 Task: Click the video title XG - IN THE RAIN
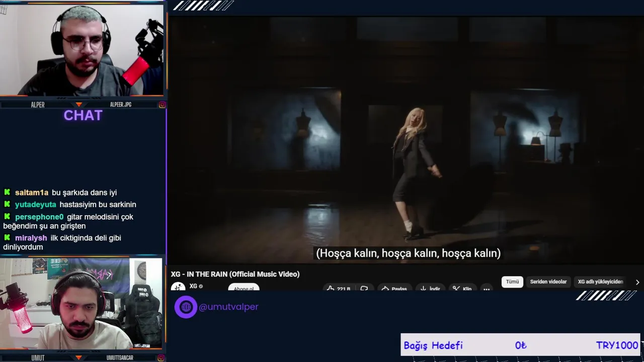click(235, 274)
